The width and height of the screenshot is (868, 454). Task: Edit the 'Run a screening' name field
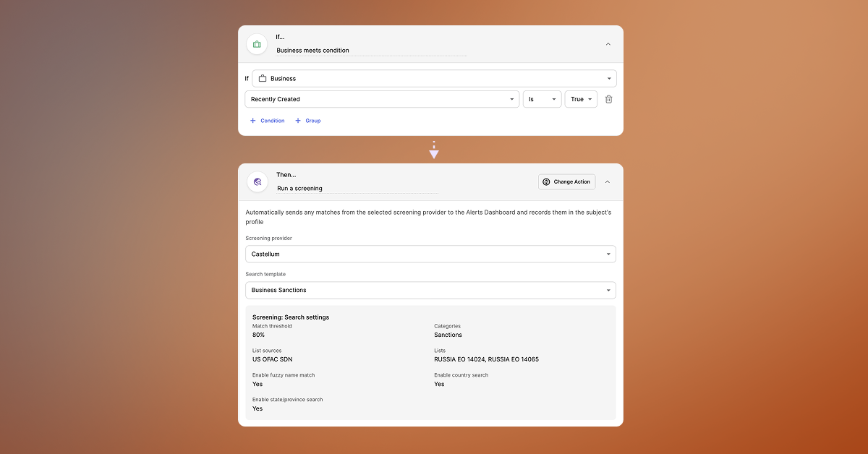pos(357,188)
